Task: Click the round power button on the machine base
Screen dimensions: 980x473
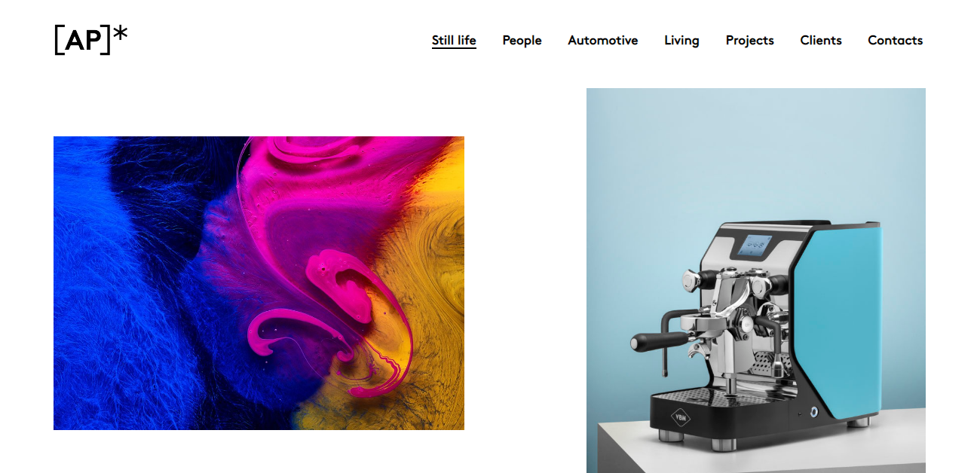Action: tap(813, 411)
